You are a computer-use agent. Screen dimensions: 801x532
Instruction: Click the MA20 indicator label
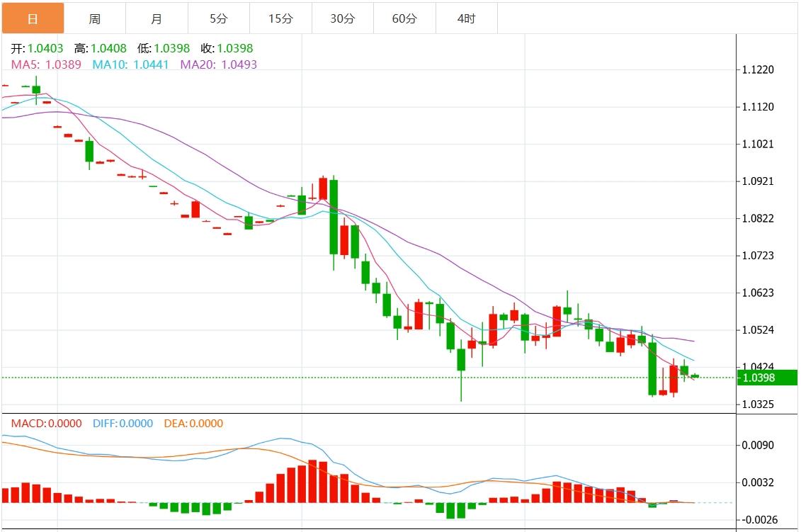tap(218, 64)
